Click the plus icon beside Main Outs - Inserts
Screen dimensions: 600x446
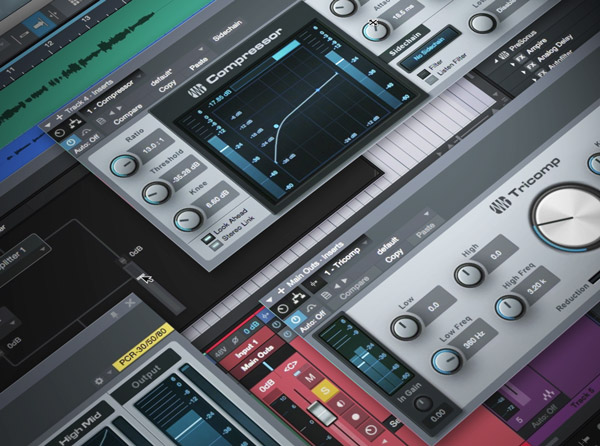(281, 291)
